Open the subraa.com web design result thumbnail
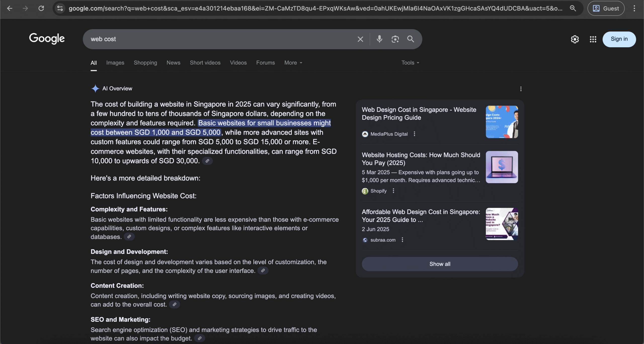The height and width of the screenshot is (344, 644). [x=502, y=224]
